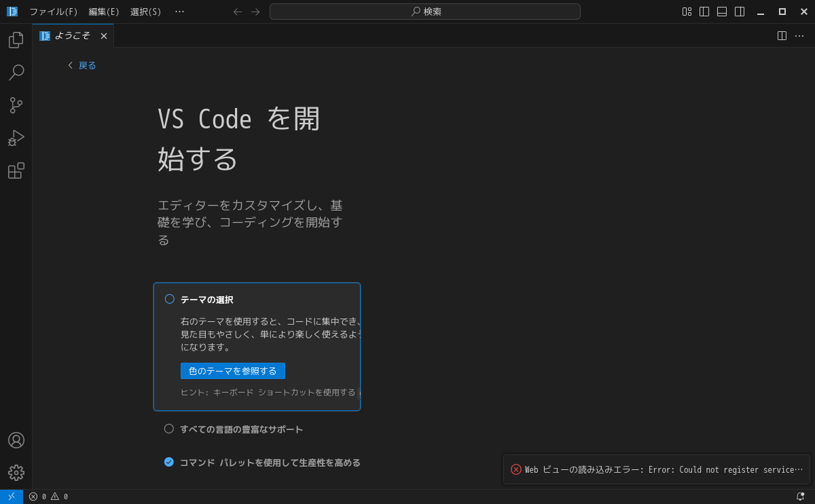Click the VS Code logo in title bar
The width and height of the screenshot is (815, 504).
coord(12,12)
